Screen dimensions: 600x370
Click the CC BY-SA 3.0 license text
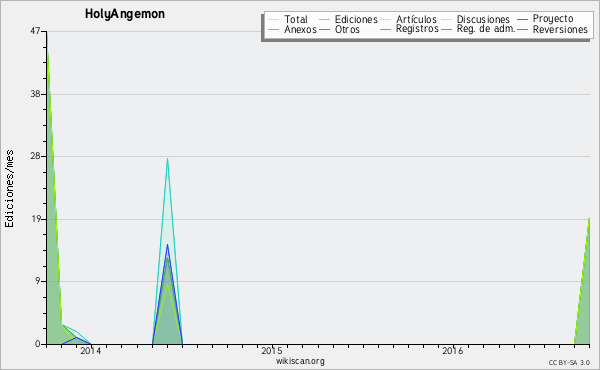tap(569, 362)
